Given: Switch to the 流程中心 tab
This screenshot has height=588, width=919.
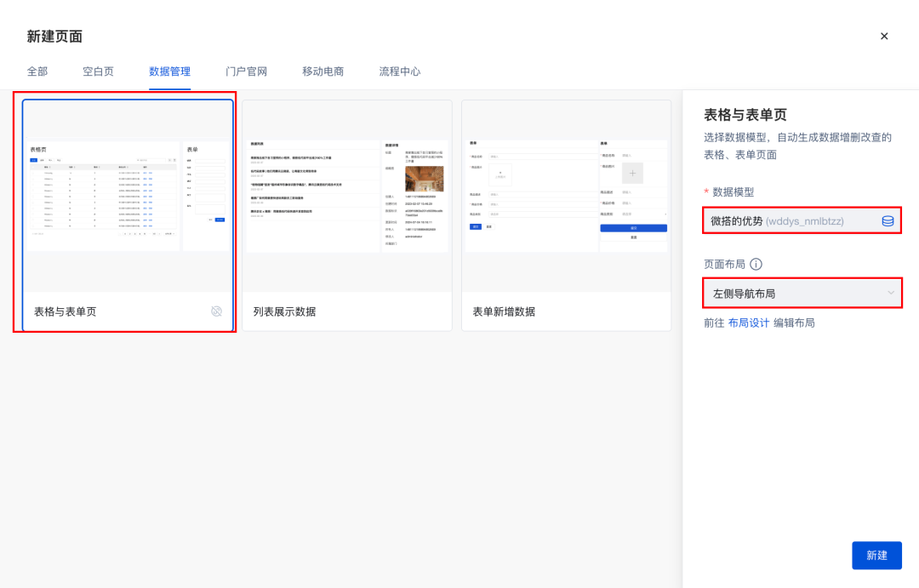Looking at the screenshot, I should click(400, 71).
